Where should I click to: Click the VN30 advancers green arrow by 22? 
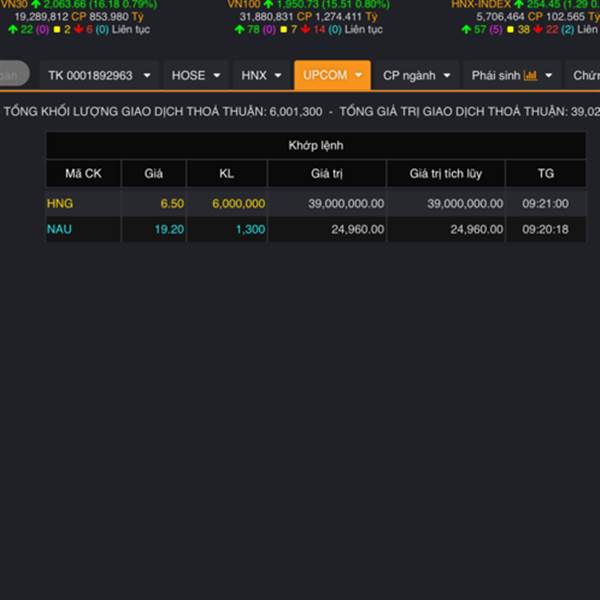pos(13,29)
